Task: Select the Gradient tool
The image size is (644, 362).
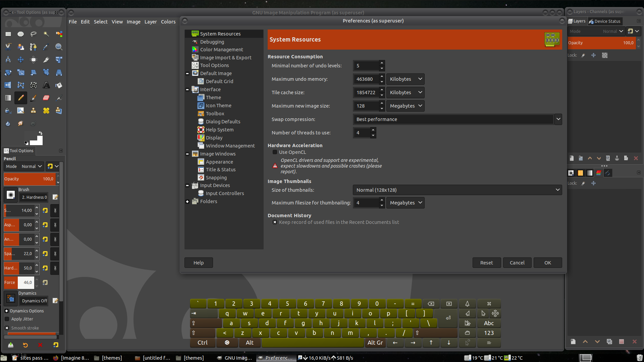Action: (x=8, y=98)
